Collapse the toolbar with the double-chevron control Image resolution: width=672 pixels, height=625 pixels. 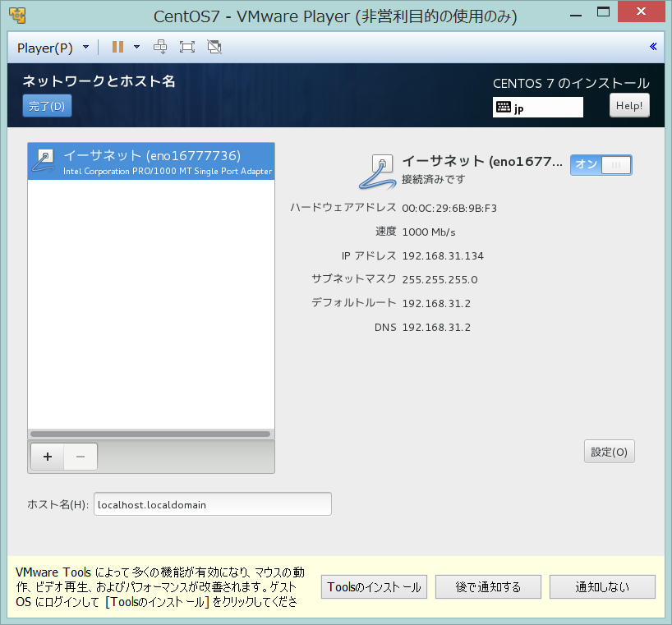(653, 47)
